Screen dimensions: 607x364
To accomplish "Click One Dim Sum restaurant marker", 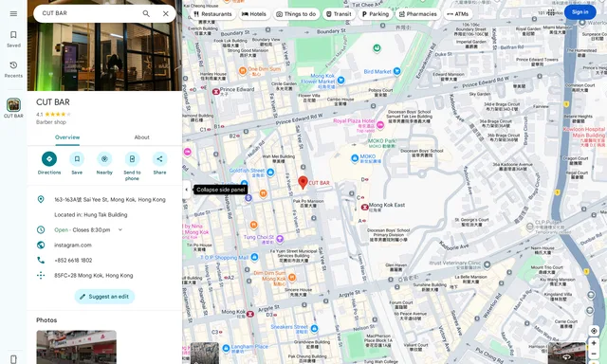I will (x=243, y=70).
